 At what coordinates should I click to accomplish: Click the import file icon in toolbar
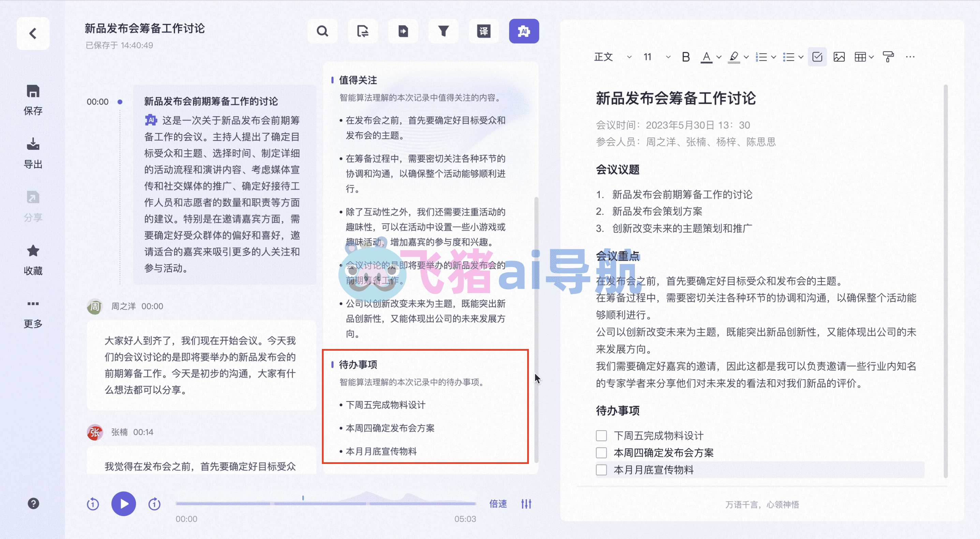(403, 31)
